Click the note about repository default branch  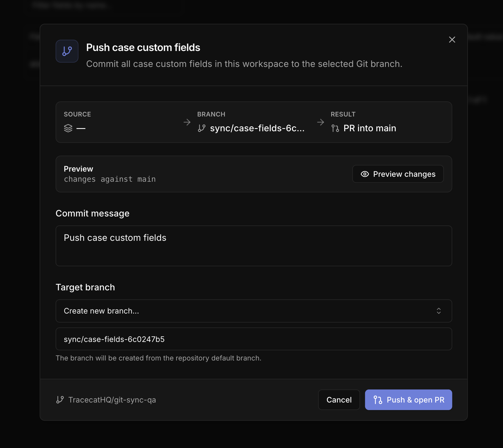[158, 358]
